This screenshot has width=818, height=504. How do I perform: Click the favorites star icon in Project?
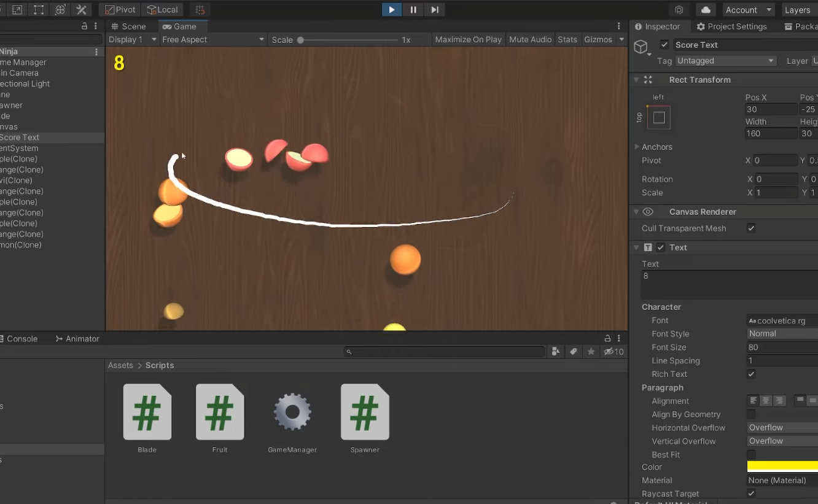pos(591,352)
